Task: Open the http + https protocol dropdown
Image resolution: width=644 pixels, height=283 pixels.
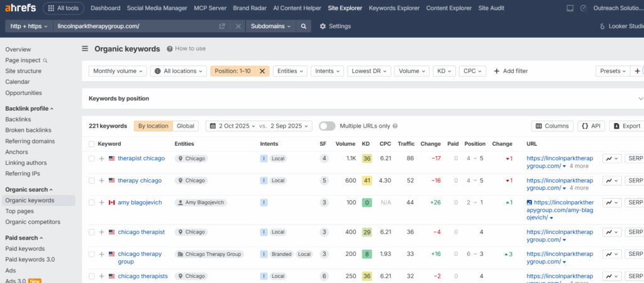Action: coord(29,26)
